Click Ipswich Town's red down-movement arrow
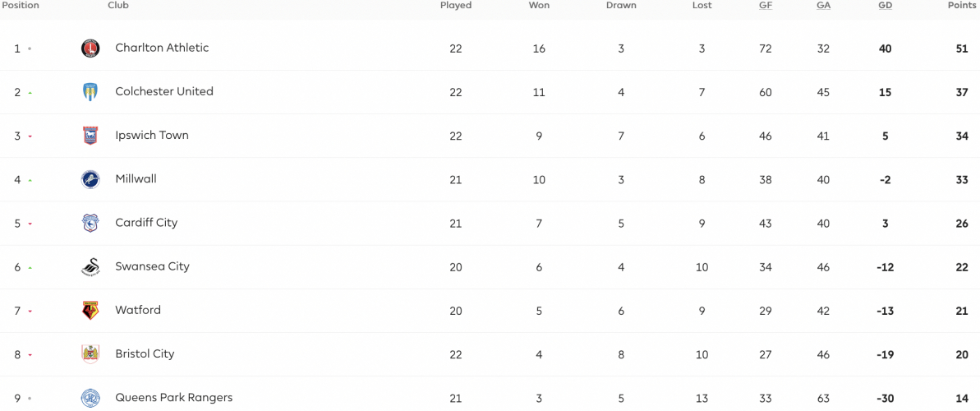 30,136
